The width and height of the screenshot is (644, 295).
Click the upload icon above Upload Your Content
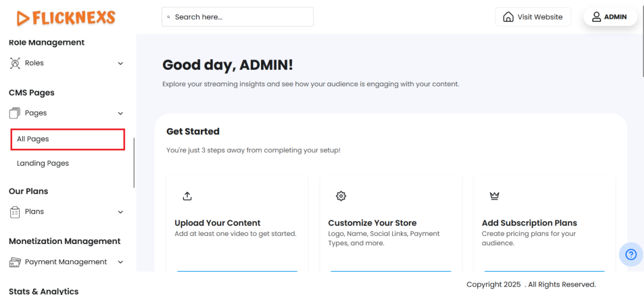(x=187, y=196)
